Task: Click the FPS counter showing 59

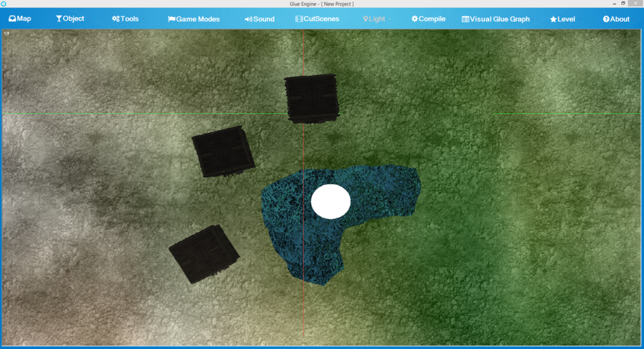Action: click(x=6, y=33)
